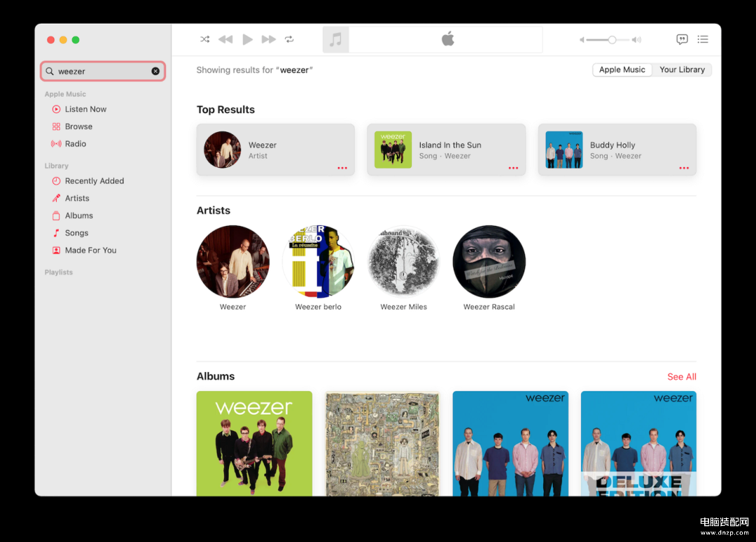
Task: Adjust the volume slider knob
Action: [612, 40]
